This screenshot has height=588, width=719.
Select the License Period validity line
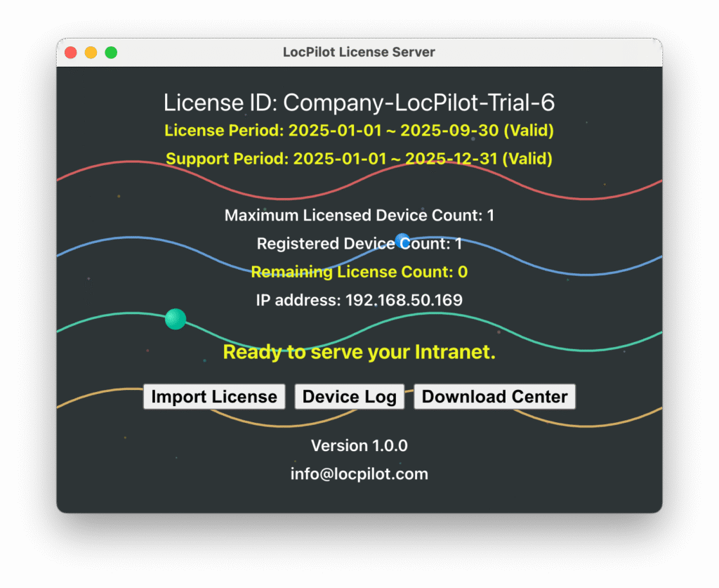click(359, 131)
